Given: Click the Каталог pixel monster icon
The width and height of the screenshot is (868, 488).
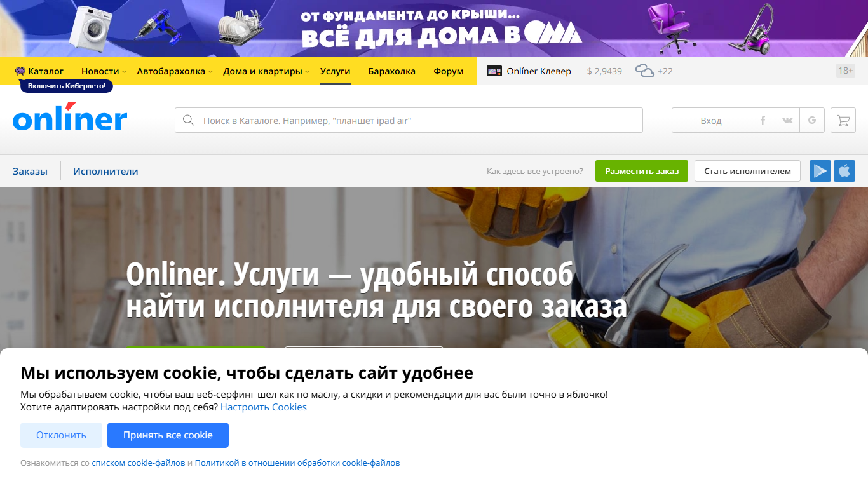Looking at the screenshot, I should [x=20, y=71].
